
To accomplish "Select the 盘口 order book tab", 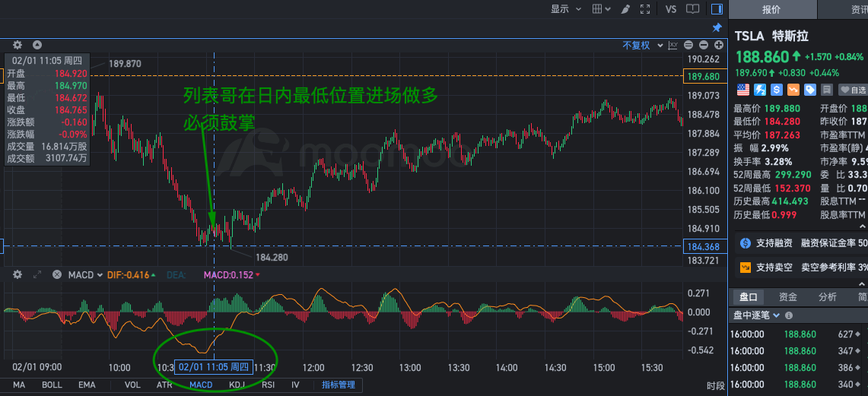I will (749, 297).
